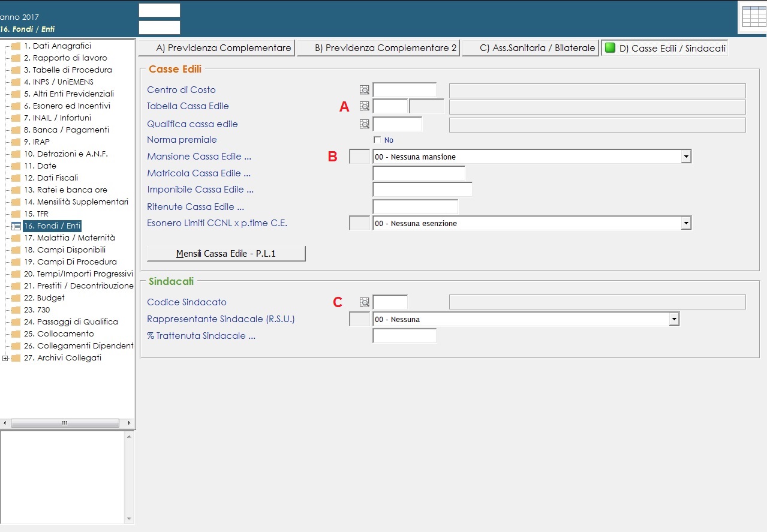Image resolution: width=767 pixels, height=532 pixels.
Task: Click the grid table icon at top right
Action: tap(754, 17)
